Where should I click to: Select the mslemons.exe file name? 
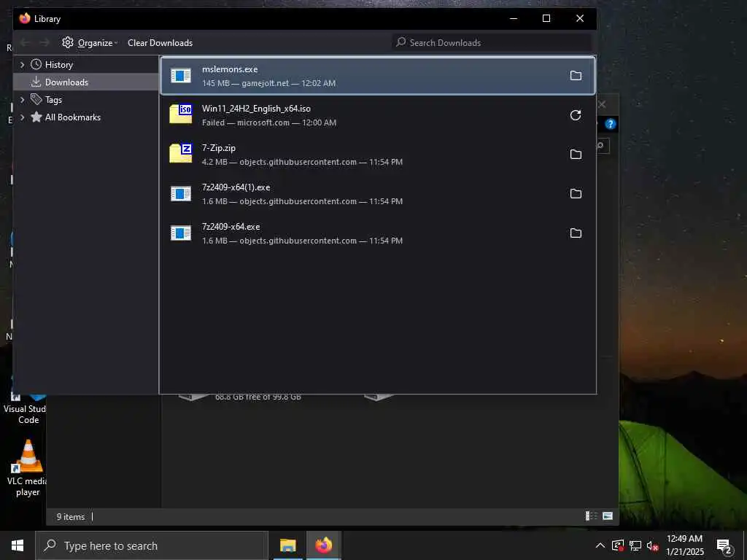pyautogui.click(x=230, y=69)
